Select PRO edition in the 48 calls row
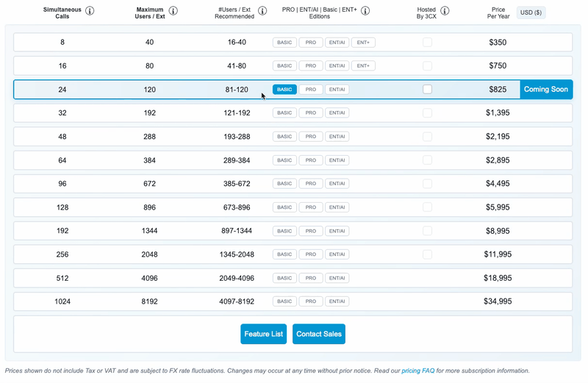The width and height of the screenshot is (588, 383). 311,137
